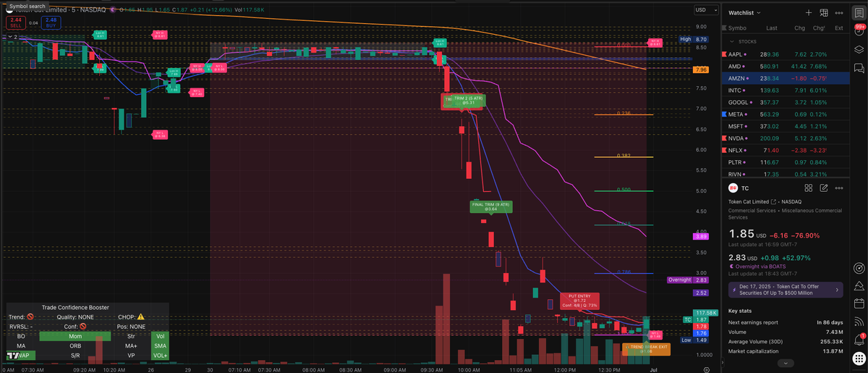Open the screener target icon in sidebar
Image resolution: width=868 pixels, height=373 pixels.
pos(859,267)
